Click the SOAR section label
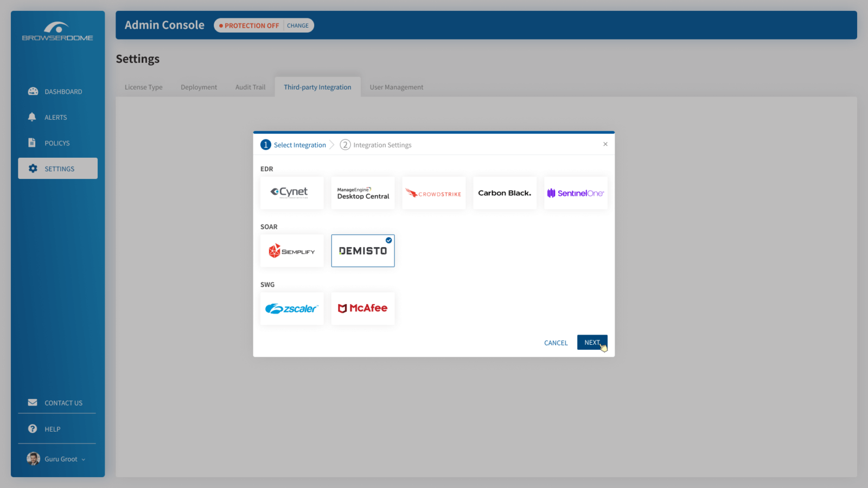Screen dimensions: 868x488 pyautogui.click(x=269, y=227)
